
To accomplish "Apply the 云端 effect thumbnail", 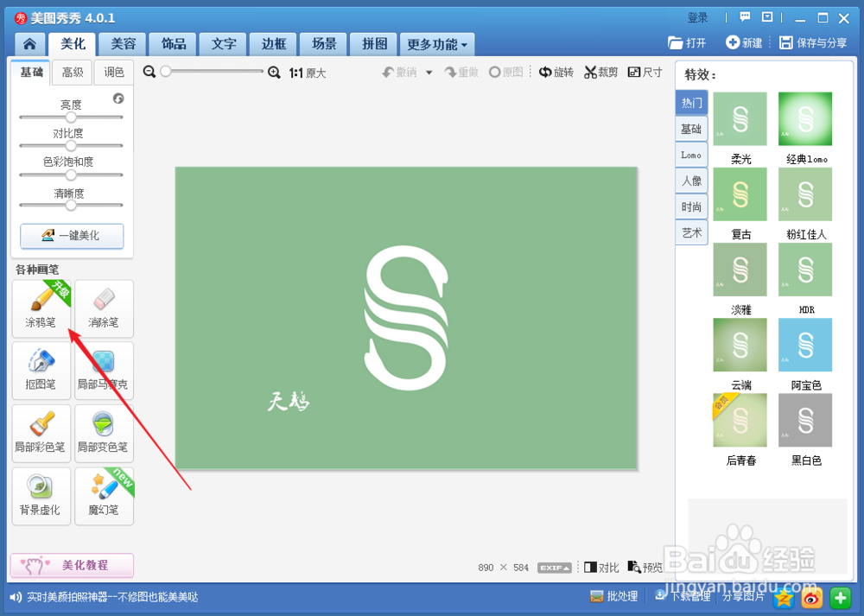I will click(x=740, y=345).
